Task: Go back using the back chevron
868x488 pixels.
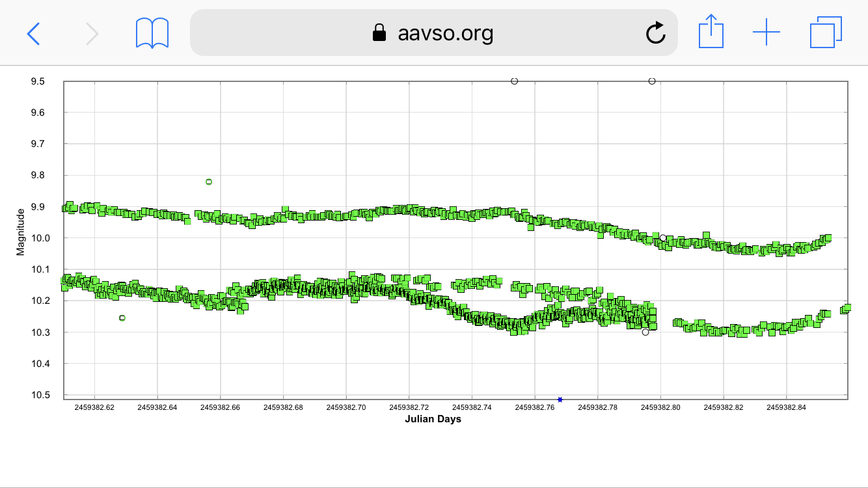Action: click(33, 33)
